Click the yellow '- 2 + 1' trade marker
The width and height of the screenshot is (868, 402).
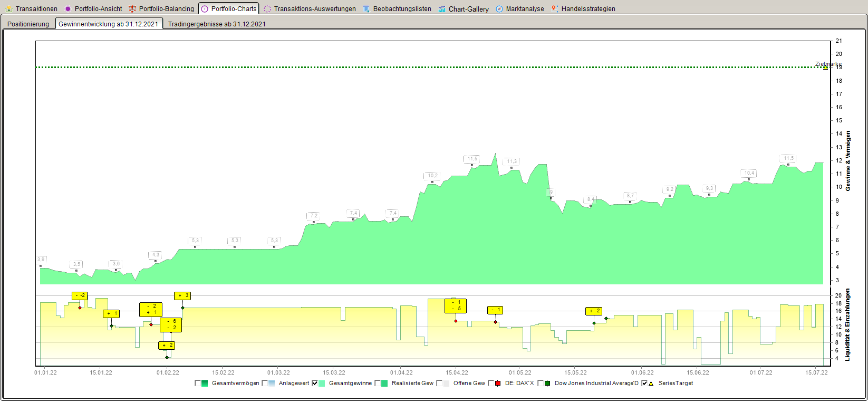click(x=151, y=310)
